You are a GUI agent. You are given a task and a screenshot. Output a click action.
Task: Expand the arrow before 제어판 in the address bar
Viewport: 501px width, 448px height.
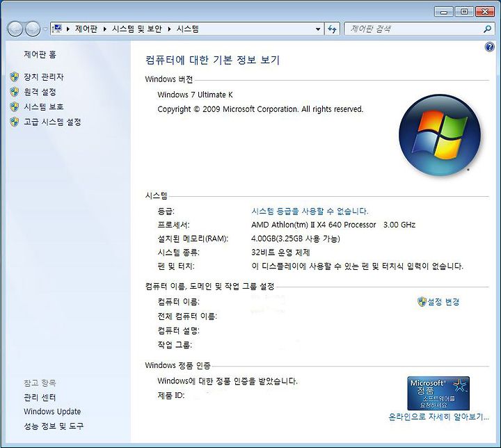68,29
